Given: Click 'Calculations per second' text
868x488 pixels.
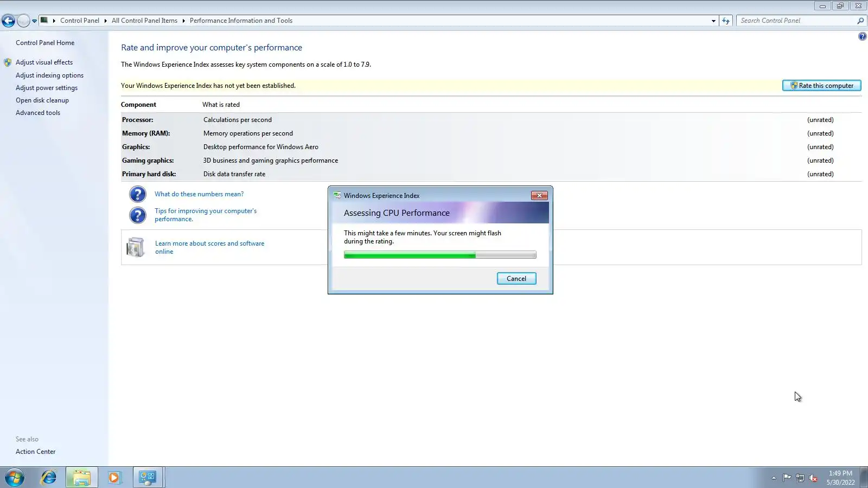Looking at the screenshot, I should coord(238,120).
